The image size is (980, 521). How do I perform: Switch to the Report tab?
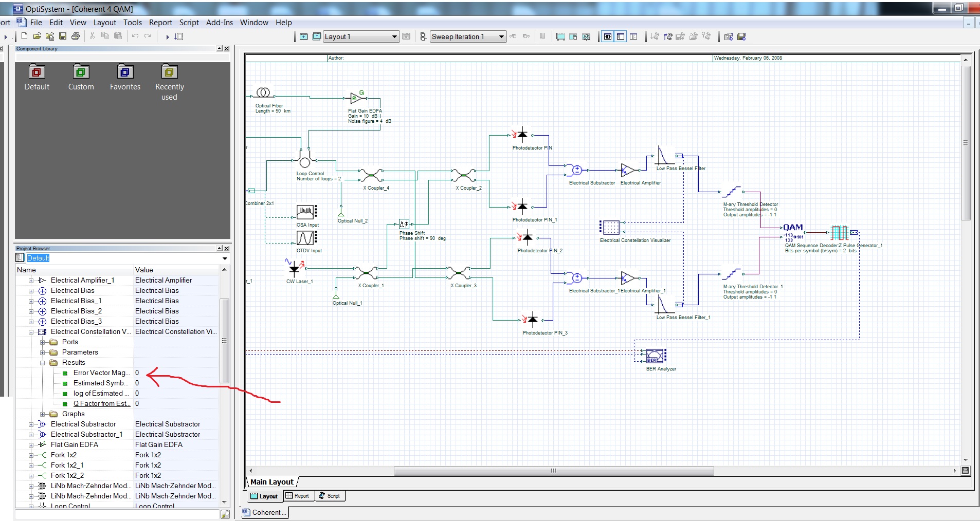click(297, 496)
